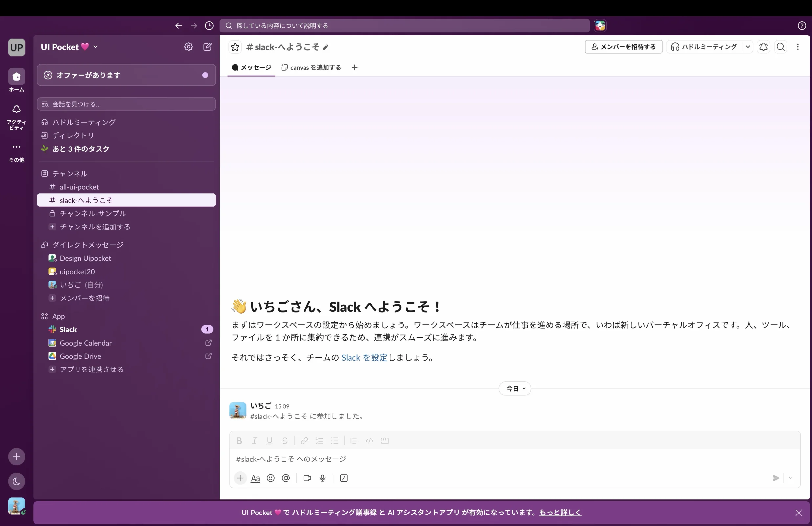Screen dimensions: 812x526
Task: Go to Home in left rail
Action: click(16, 81)
